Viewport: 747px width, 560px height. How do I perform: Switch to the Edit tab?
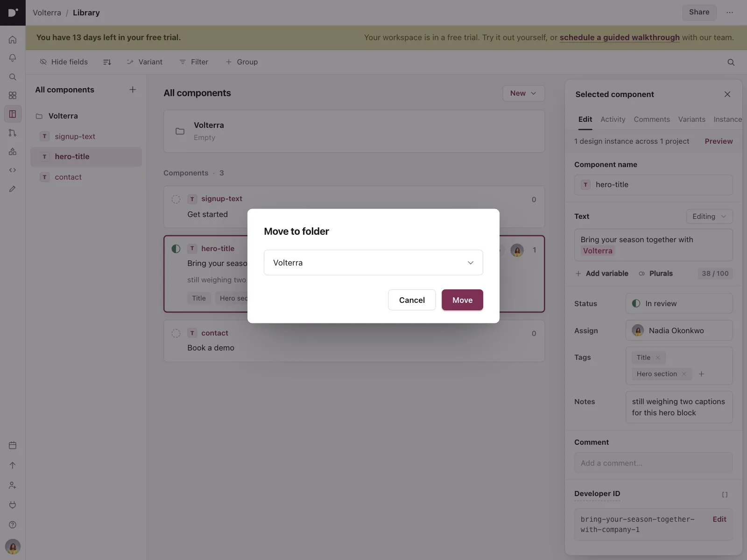585,119
